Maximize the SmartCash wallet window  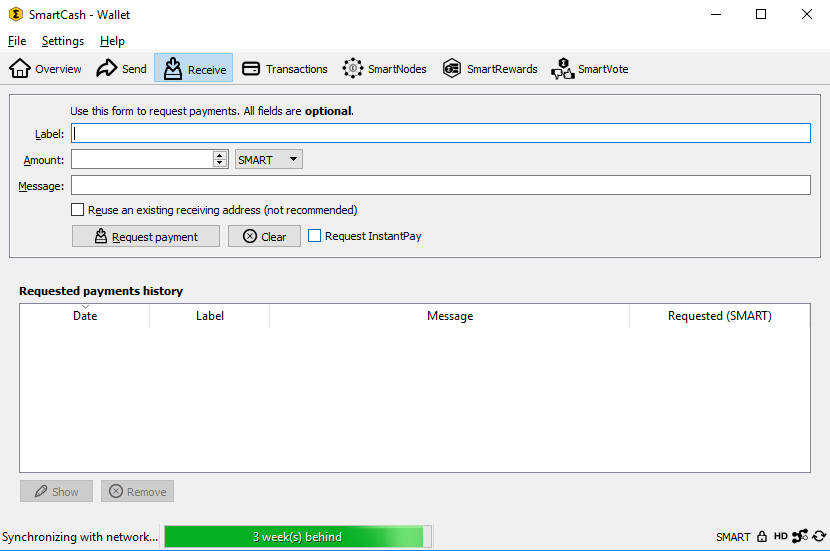click(x=761, y=14)
